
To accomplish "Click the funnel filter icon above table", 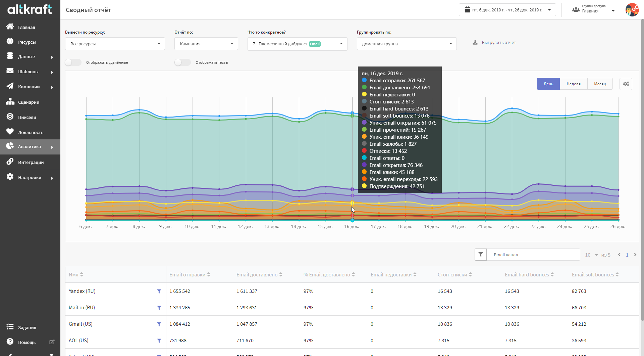I will 481,255.
